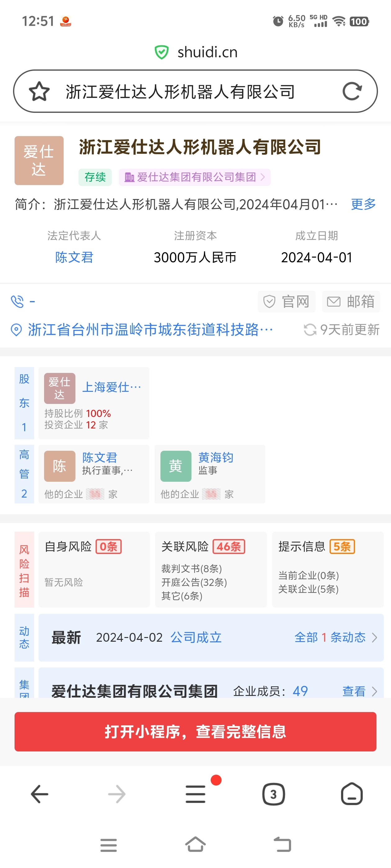
Task: Tap the reload page icon
Action: pos(352,91)
